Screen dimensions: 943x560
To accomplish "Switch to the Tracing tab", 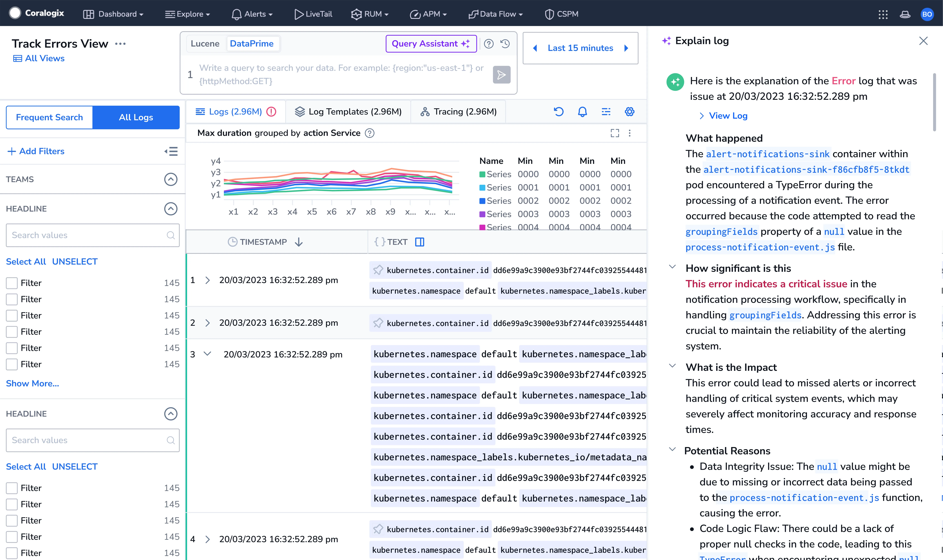I will click(x=458, y=112).
